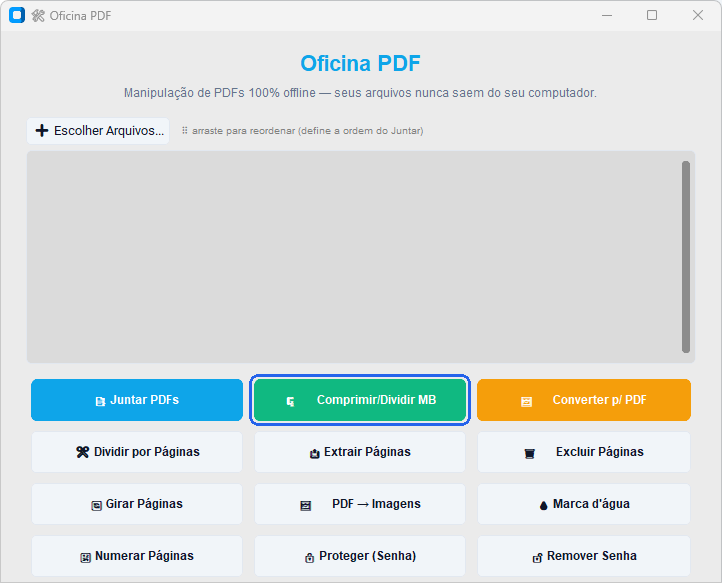This screenshot has height=583, width=722.
Task: Click the image icon on Converter p/ PDF
Action: pos(526,402)
